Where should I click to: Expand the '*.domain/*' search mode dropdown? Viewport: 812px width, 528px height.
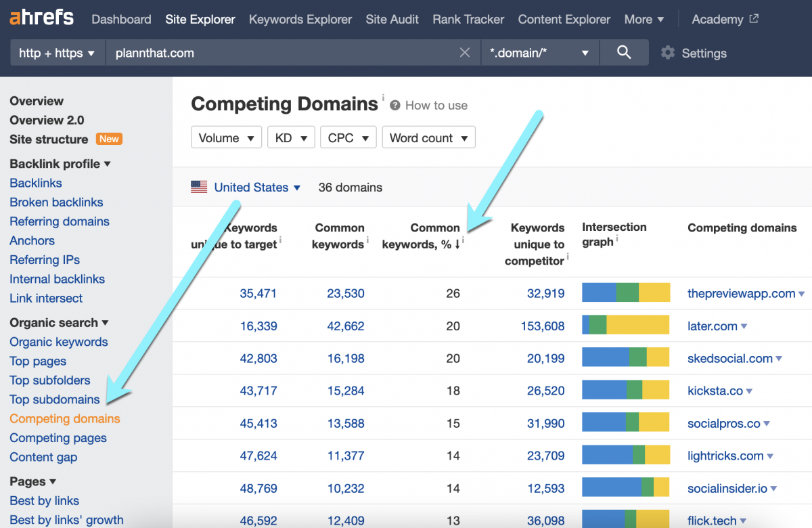pos(539,52)
